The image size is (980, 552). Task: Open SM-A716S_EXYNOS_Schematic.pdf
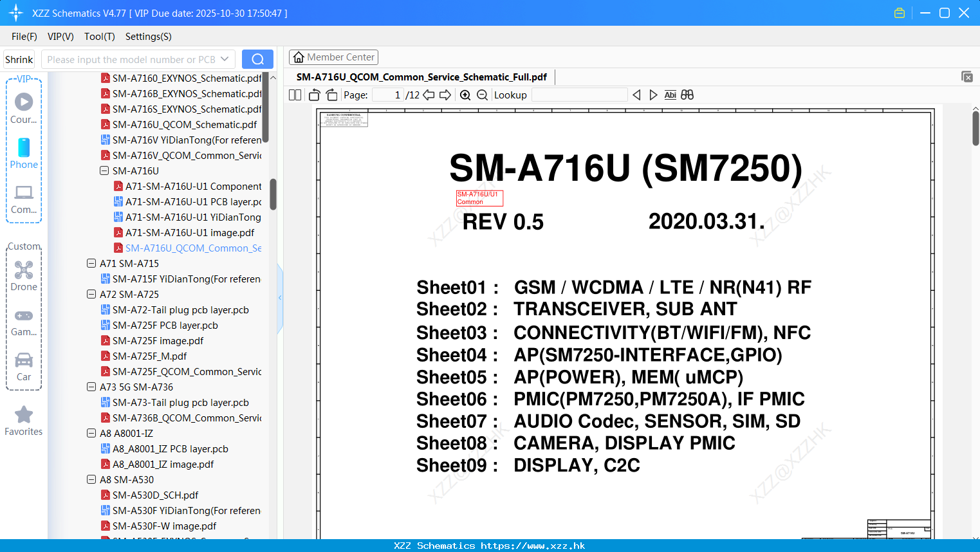[181, 109]
